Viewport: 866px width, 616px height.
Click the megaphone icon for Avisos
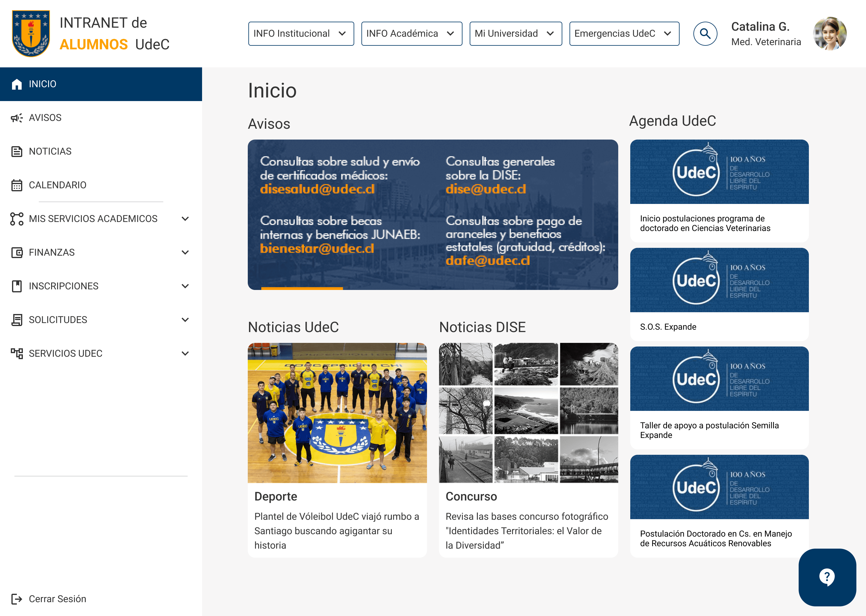(17, 118)
